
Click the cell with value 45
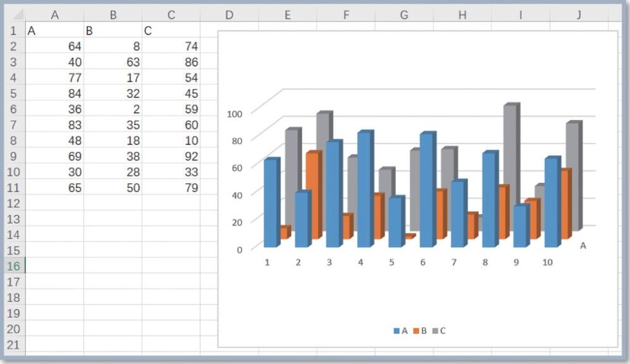pyautogui.click(x=171, y=93)
